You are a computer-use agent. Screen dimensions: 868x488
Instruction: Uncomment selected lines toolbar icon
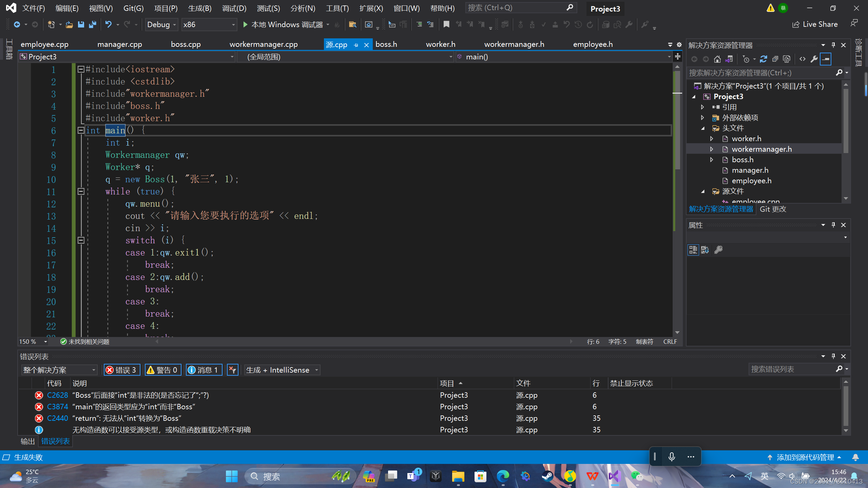coord(430,24)
